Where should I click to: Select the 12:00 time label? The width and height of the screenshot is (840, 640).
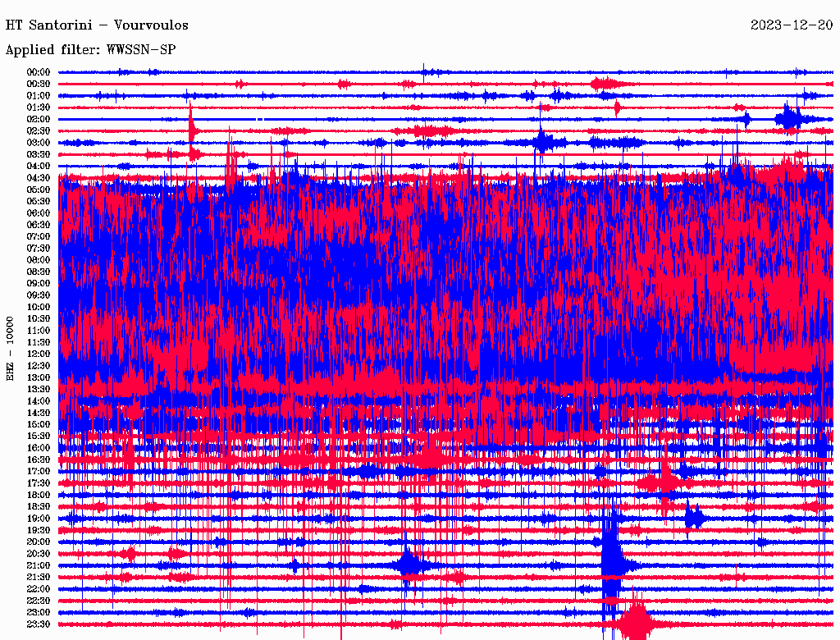[x=39, y=354]
